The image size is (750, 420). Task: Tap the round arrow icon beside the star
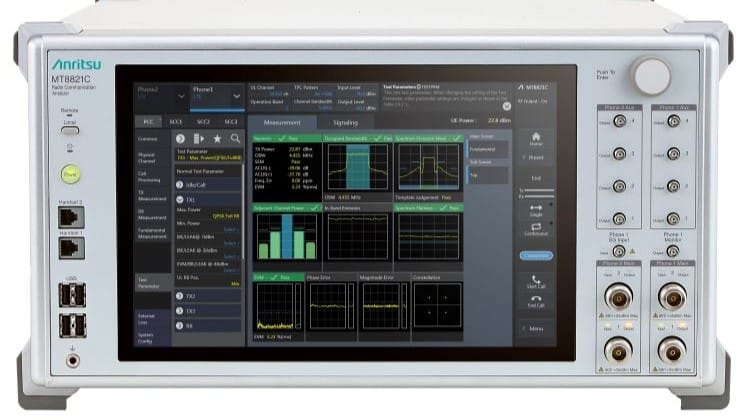[x=180, y=139]
